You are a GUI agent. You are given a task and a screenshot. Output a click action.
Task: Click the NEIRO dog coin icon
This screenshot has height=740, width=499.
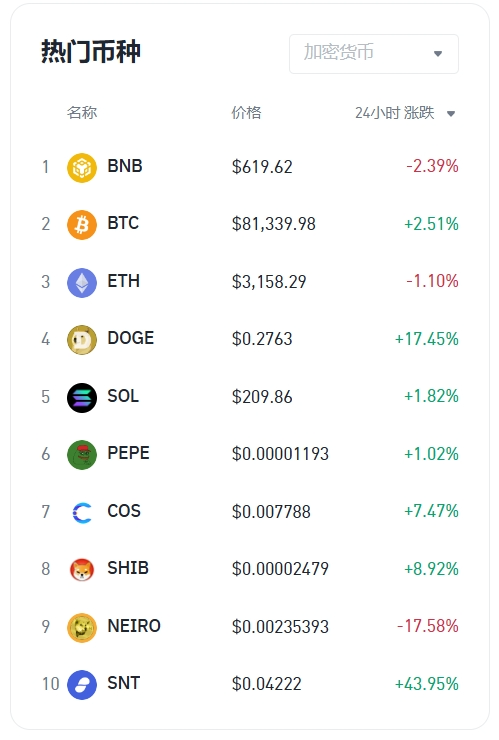pos(82,627)
